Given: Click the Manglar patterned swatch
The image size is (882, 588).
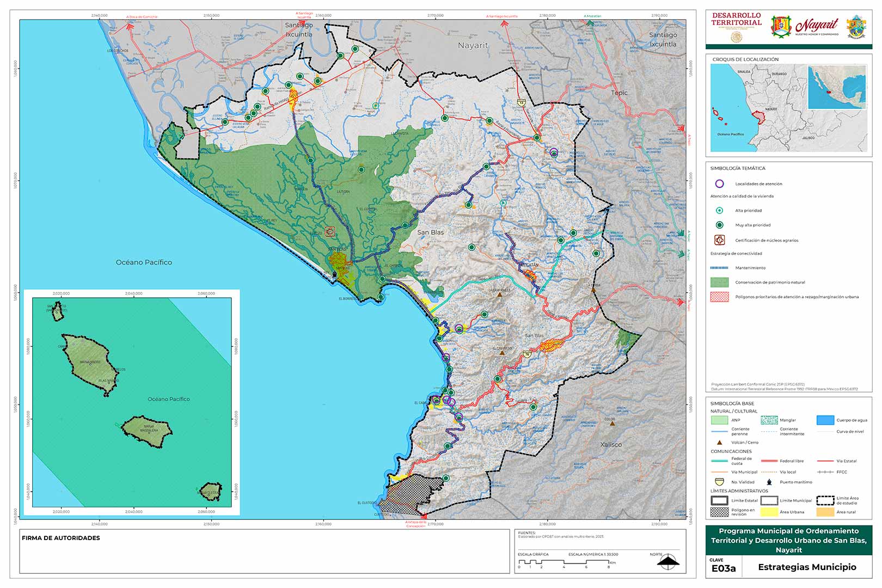Looking at the screenshot, I should (x=769, y=420).
